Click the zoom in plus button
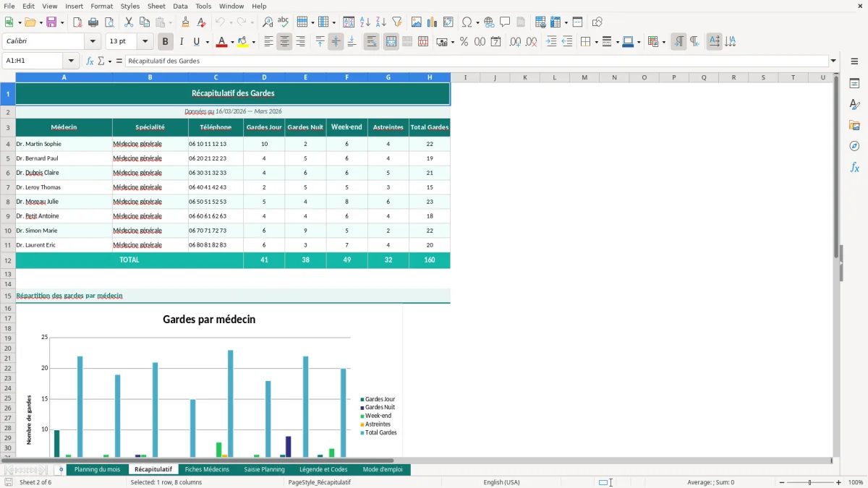The width and height of the screenshot is (868, 488). point(838,482)
